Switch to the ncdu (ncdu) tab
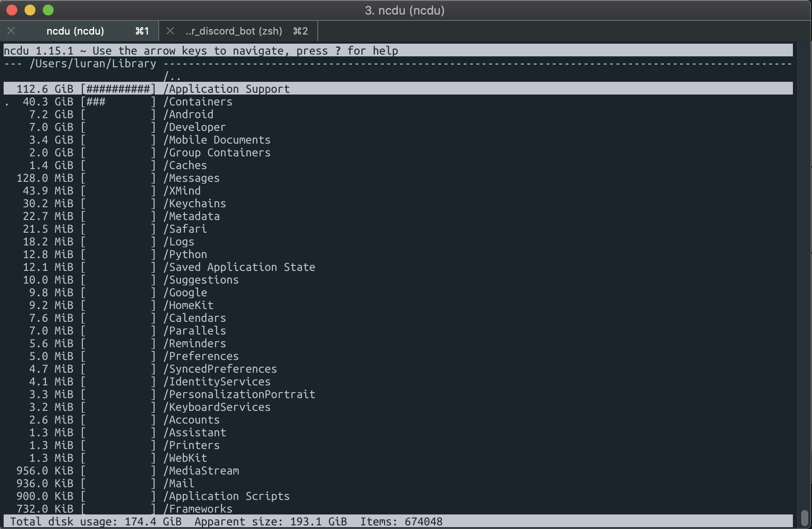812x529 pixels. click(80, 31)
